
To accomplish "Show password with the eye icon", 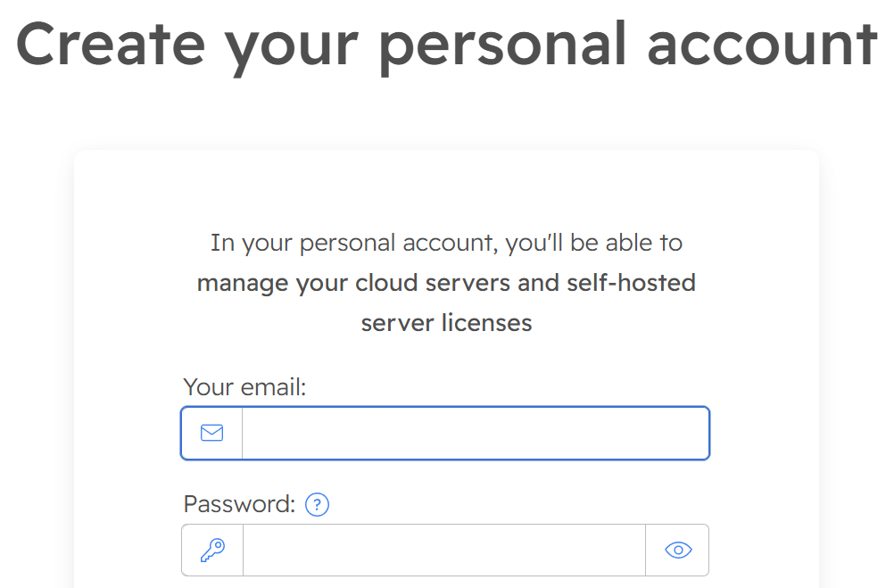I will pos(678,550).
